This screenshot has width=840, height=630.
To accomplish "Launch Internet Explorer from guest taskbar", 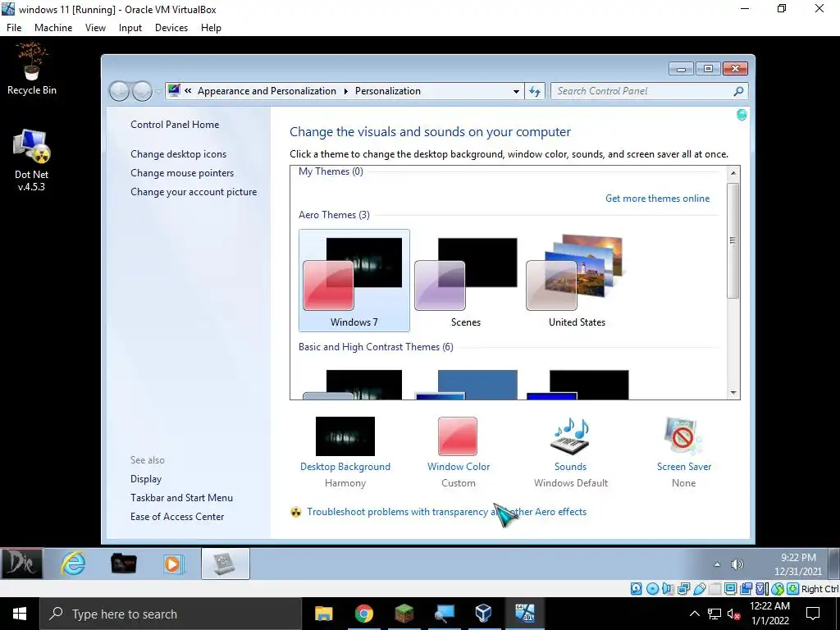I will (x=73, y=564).
